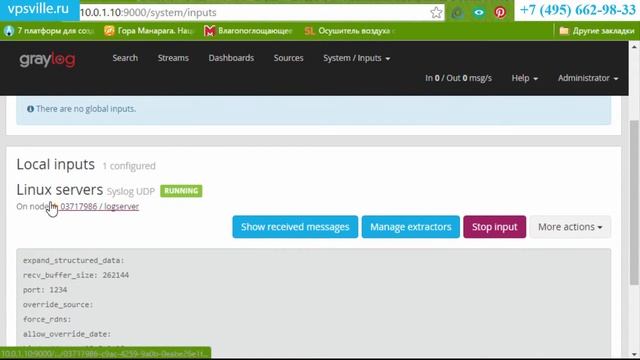Open the Sources page

coord(289,58)
